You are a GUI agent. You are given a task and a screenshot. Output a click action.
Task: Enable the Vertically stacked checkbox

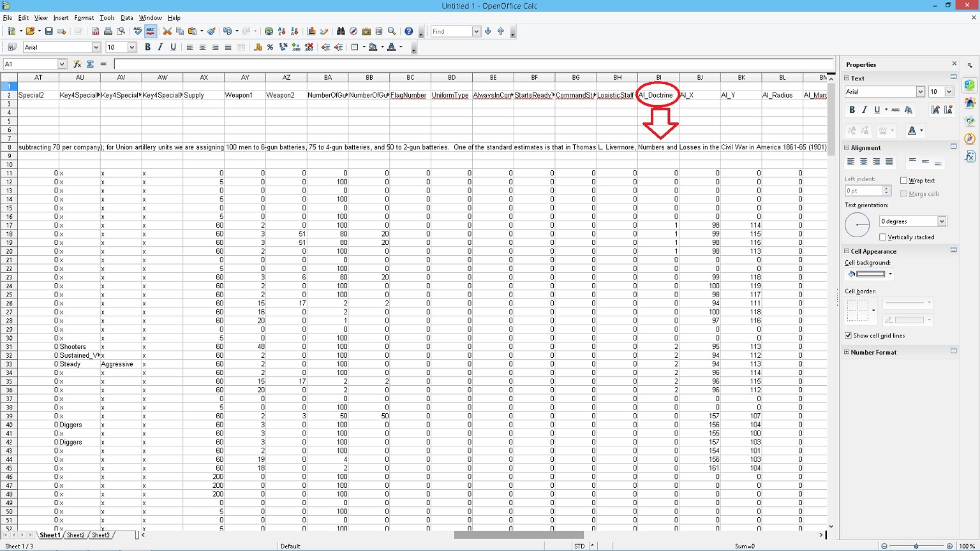[883, 237]
